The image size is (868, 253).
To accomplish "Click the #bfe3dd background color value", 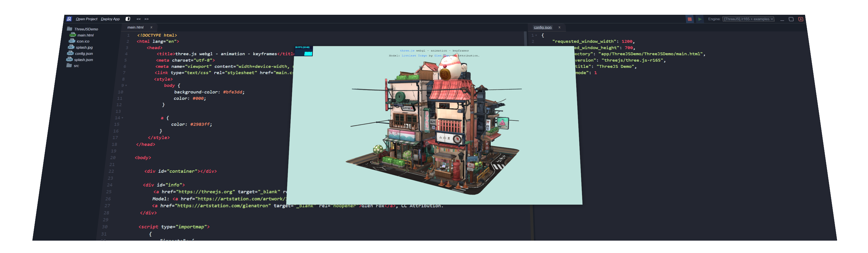I will tap(232, 92).
